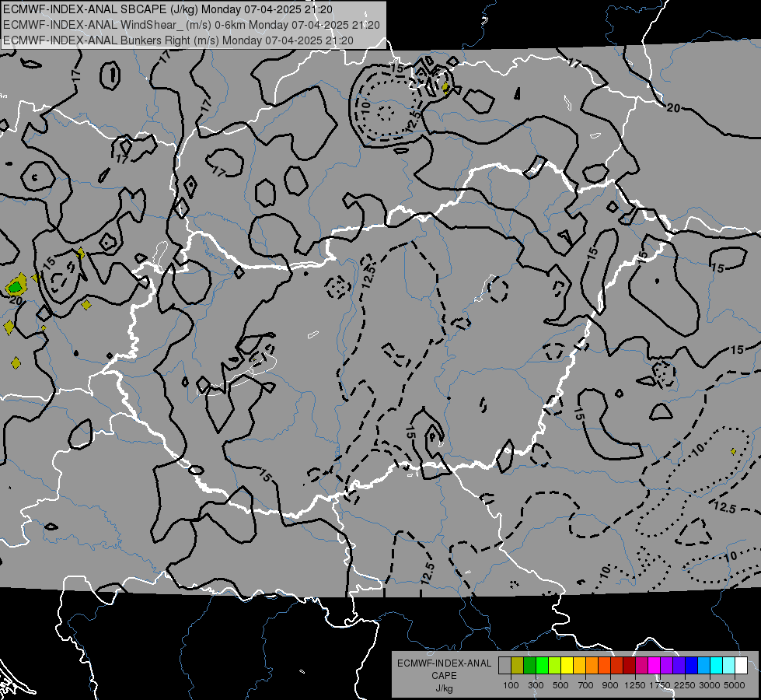Click the CAPE label in the legend

pyautogui.click(x=444, y=676)
